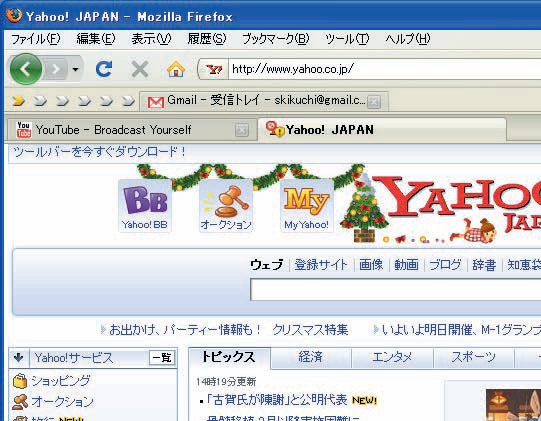The height and width of the screenshot is (421, 541).
Task: Open the 表示(V) menu
Action: [x=151, y=39]
